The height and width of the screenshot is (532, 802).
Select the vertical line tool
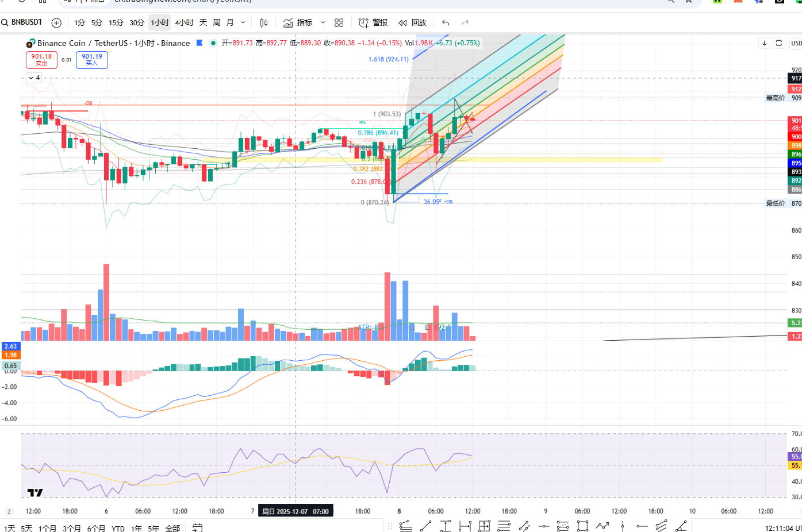click(622, 526)
